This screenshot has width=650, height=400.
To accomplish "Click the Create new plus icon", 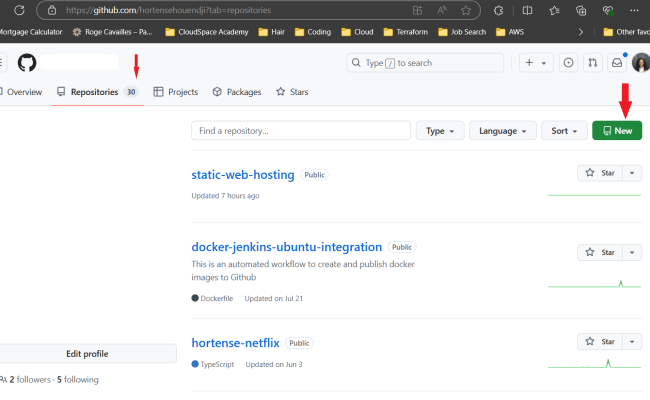I will click(x=529, y=63).
